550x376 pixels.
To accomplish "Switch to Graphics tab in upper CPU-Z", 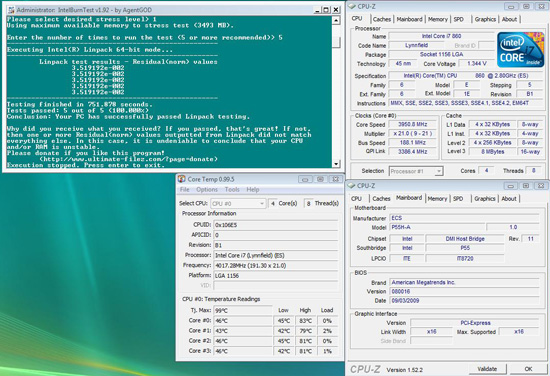I will pyautogui.click(x=485, y=19).
